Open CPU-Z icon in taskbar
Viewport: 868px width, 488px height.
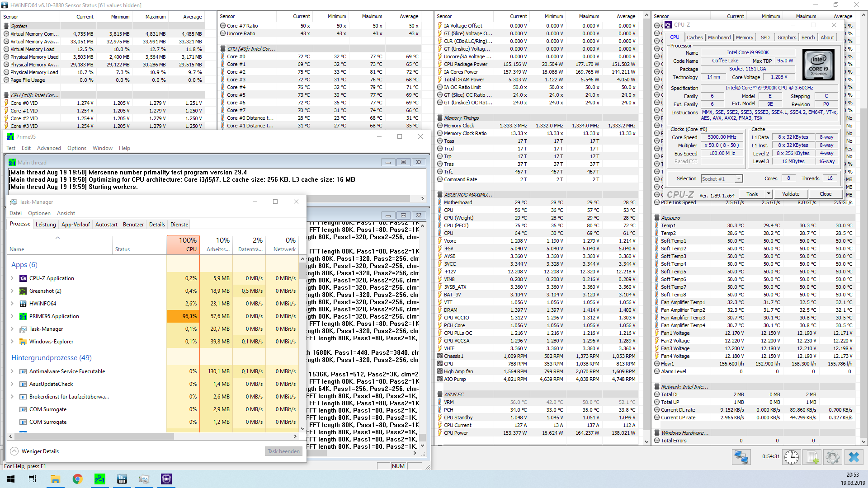click(166, 479)
